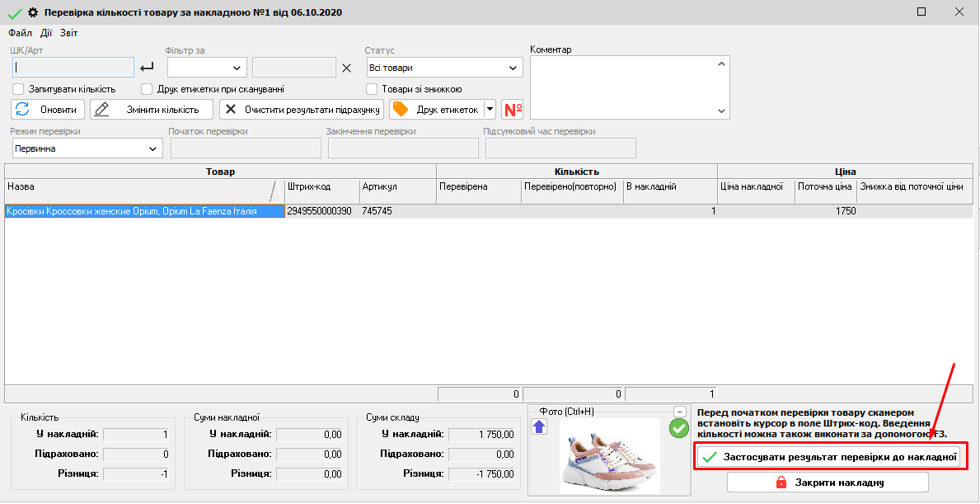Click Застосувати результат перевірки до накладної
The image size is (980, 504).
click(828, 456)
